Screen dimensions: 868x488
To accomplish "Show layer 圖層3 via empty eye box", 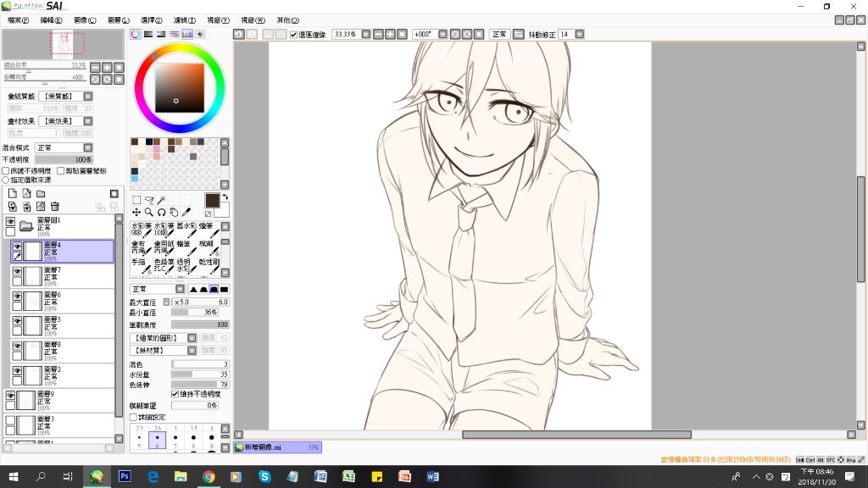I will tap(10, 420).
